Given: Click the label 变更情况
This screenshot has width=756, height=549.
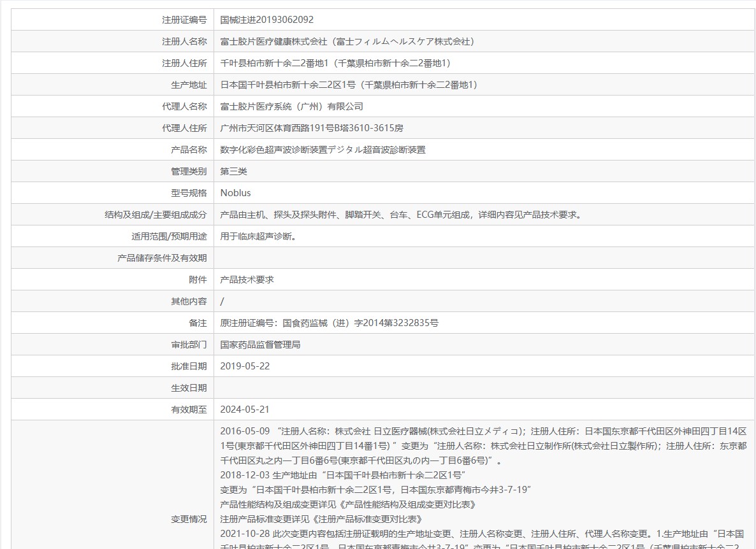Looking at the screenshot, I should (x=189, y=520).
